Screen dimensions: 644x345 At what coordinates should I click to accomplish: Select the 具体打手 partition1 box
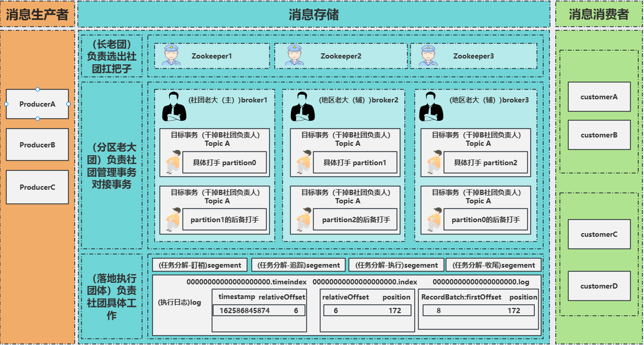point(355,163)
